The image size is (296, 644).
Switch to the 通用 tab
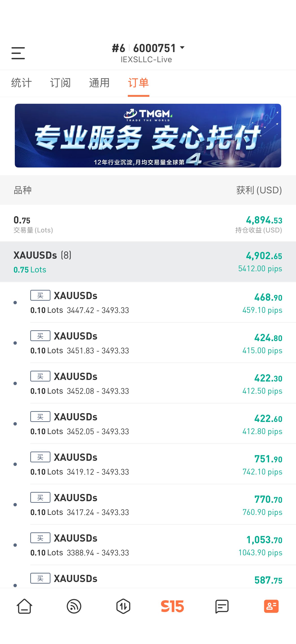click(x=99, y=83)
